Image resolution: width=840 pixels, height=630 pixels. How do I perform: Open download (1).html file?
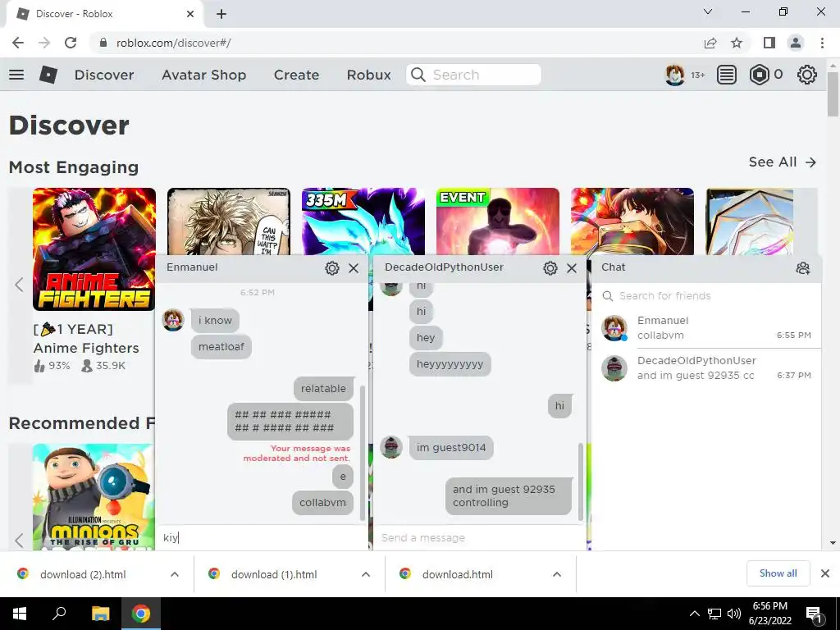274,574
